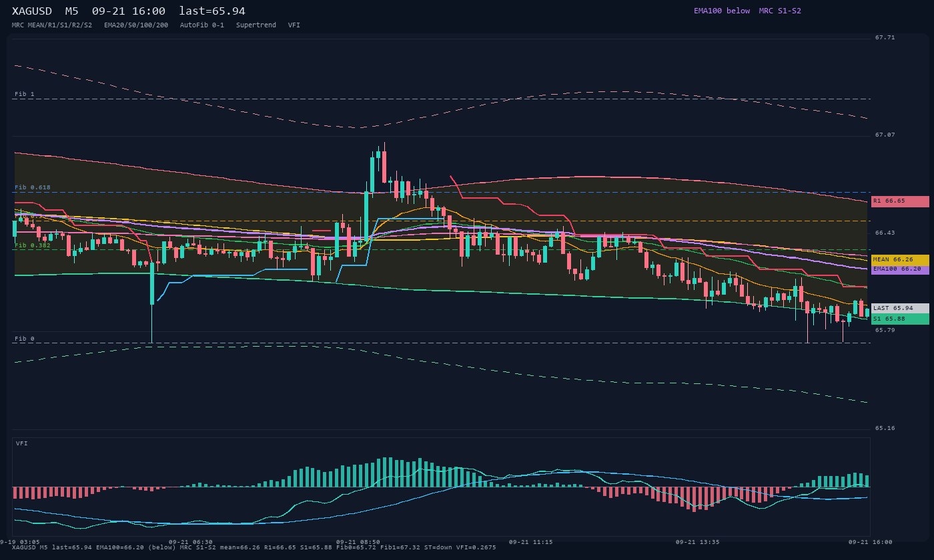Viewport: 934px width, 560px height.
Task: Select the '09-21 08:50' time axis label
Action: [x=358, y=542]
